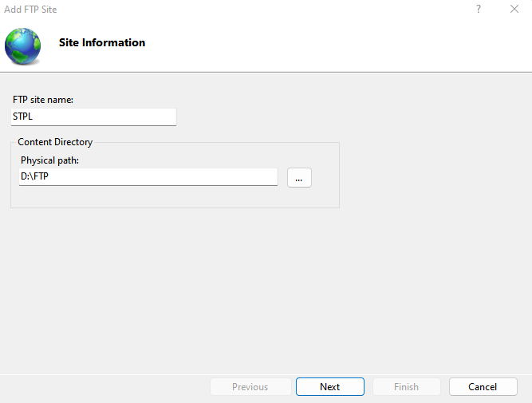532x403 pixels.
Task: Click the globe icon in the header
Action: [x=22, y=45]
